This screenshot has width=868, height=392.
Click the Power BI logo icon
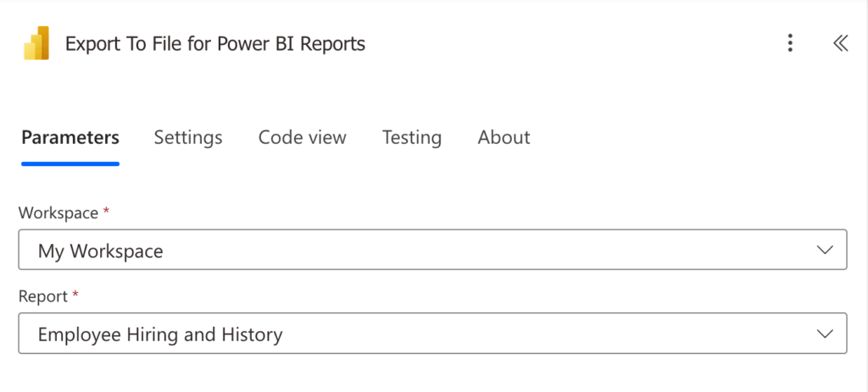[36, 43]
